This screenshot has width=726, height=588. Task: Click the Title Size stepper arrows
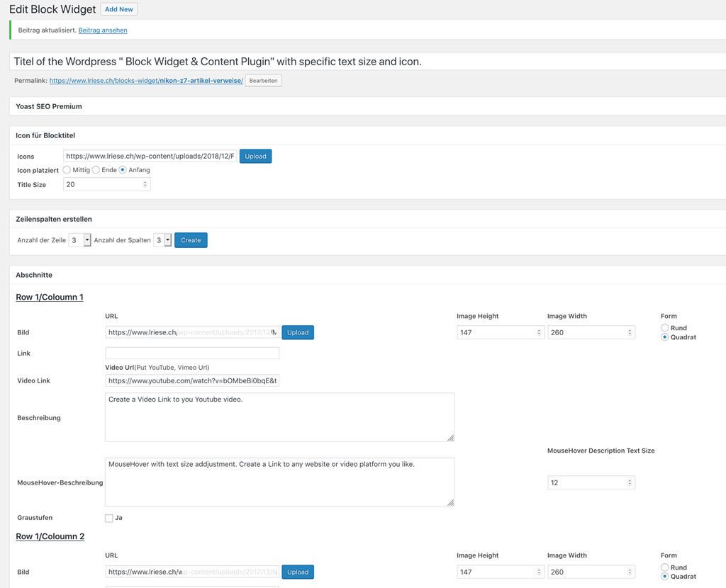click(x=145, y=184)
